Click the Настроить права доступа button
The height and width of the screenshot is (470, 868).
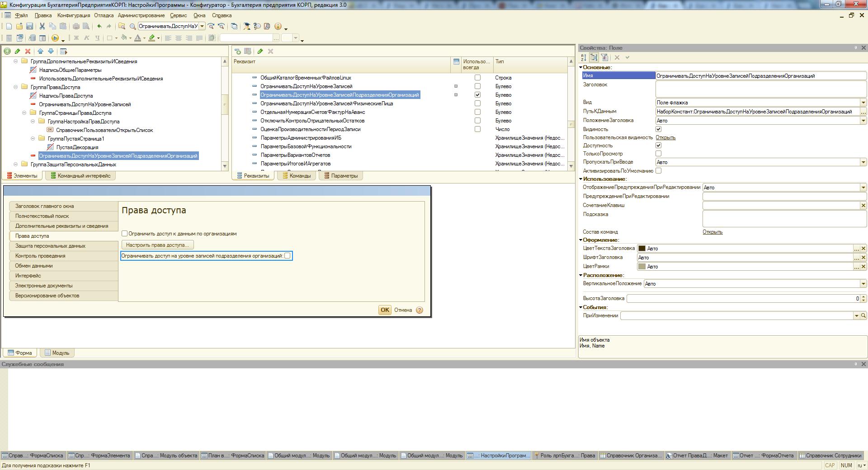pyautogui.click(x=157, y=245)
